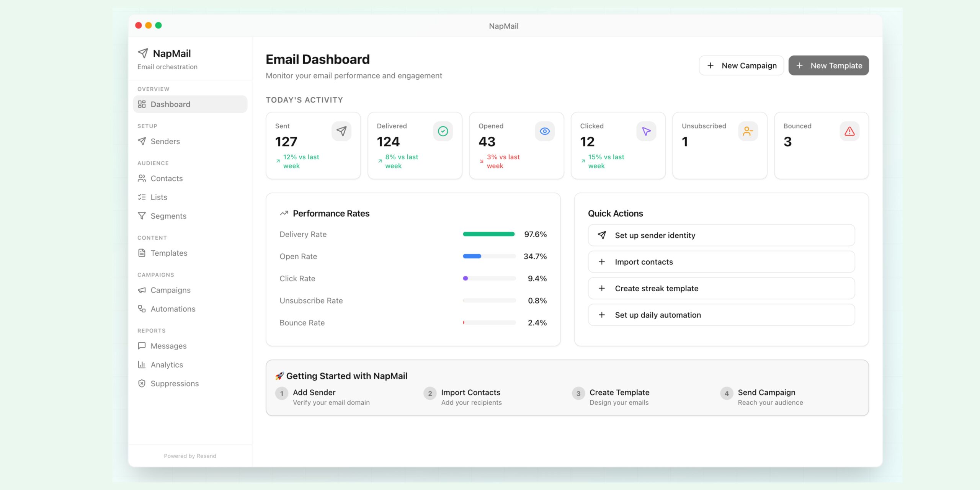Screen dimensions: 980x490
Task: Click the paper plane icon in Sent card
Action: pos(341,131)
